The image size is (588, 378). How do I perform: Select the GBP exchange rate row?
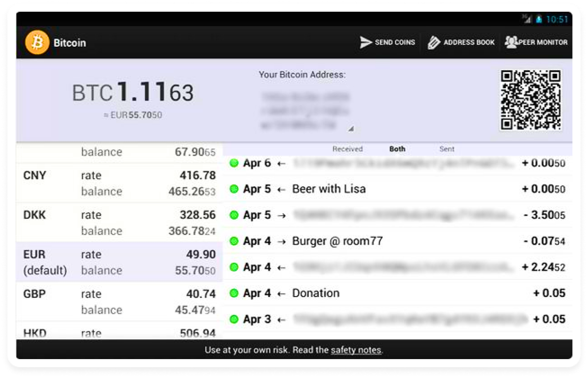tap(119, 302)
